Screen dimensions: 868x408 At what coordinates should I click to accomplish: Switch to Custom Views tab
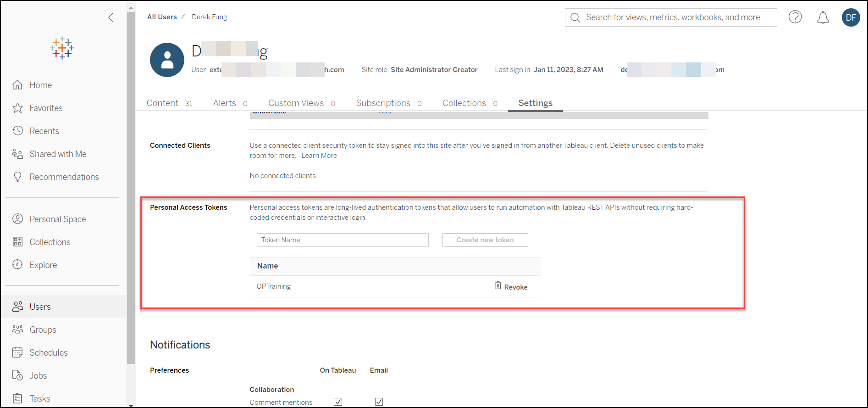[x=302, y=103]
